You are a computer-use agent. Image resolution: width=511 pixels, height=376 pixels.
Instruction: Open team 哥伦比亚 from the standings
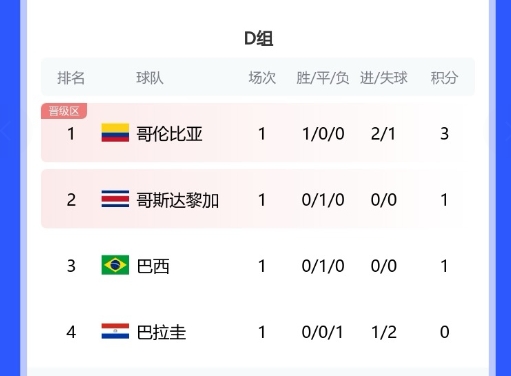pyautogui.click(x=169, y=134)
